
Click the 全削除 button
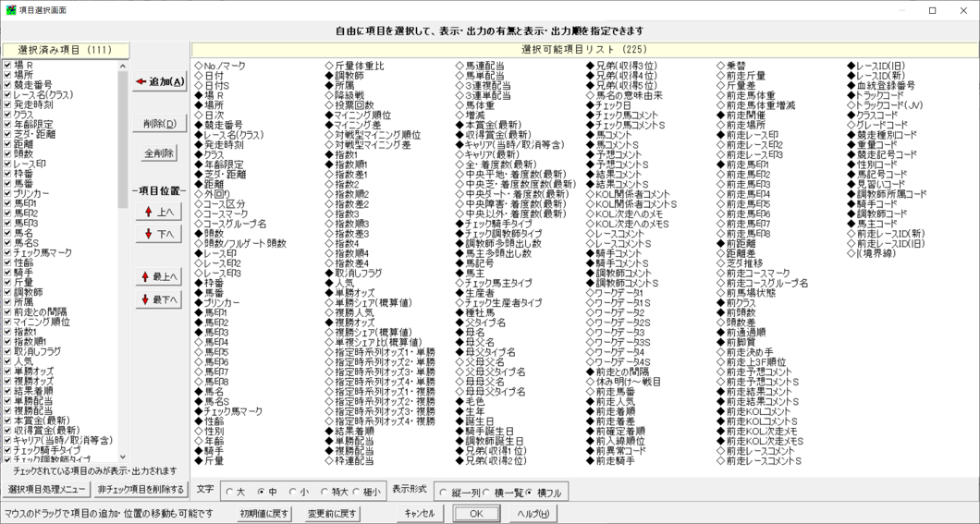[x=160, y=153]
